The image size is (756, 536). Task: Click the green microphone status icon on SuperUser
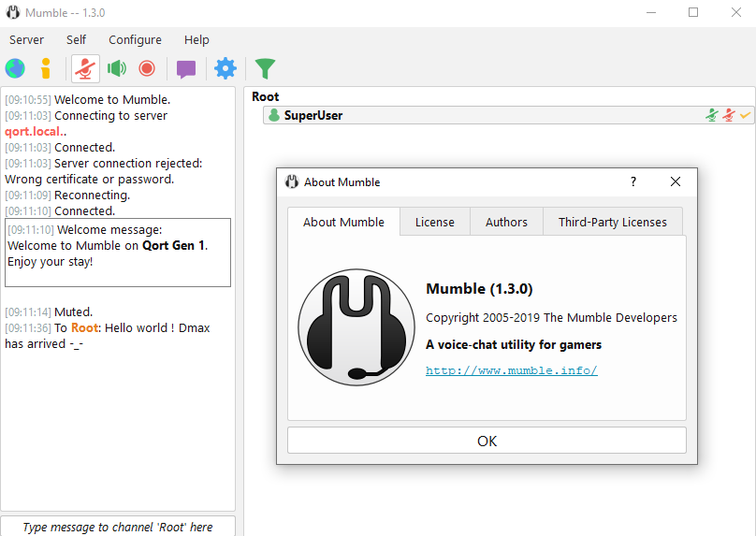(x=712, y=115)
